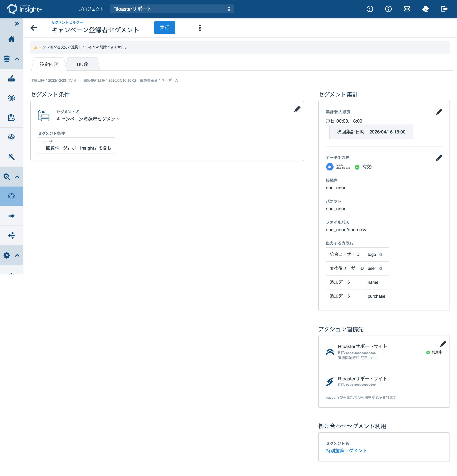Viewport: 457px width, 476px height.
Task: Open the mail envelope icon
Action: pyautogui.click(x=407, y=9)
